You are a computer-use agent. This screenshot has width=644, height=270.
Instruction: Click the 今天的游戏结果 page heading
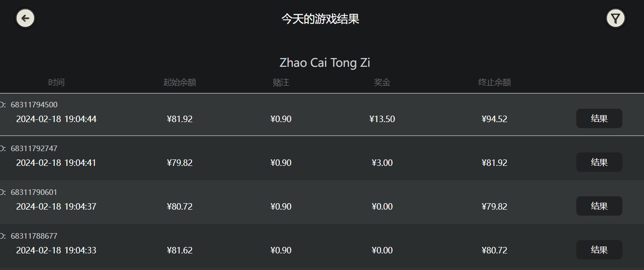click(320, 19)
